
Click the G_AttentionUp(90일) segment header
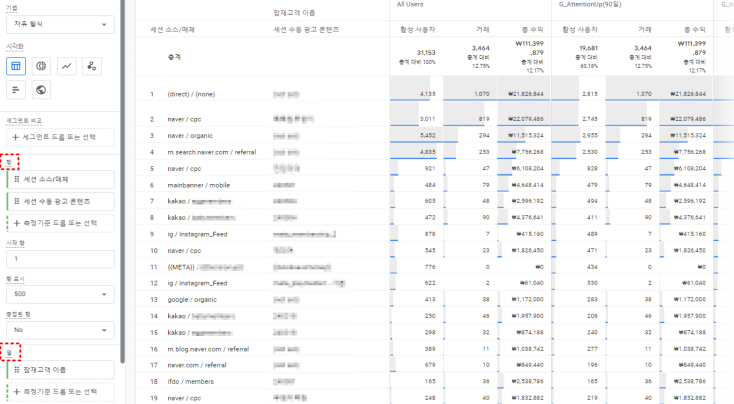click(x=590, y=4)
